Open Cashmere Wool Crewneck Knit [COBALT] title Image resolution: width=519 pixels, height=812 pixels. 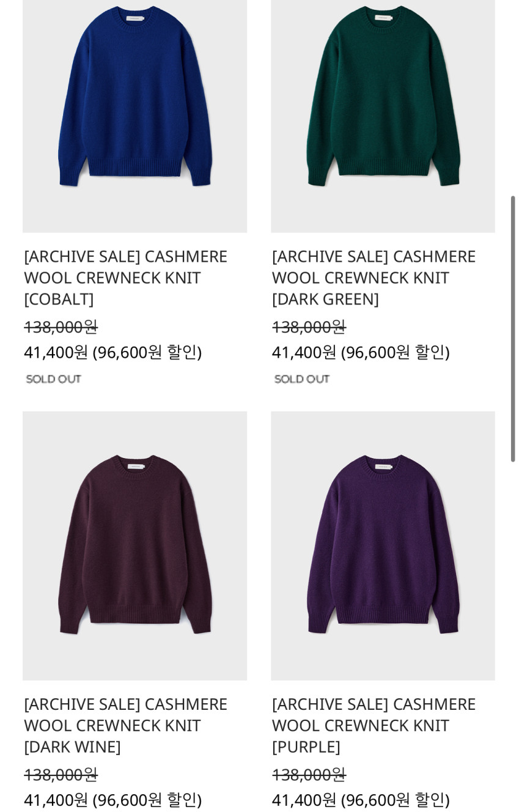point(125,277)
